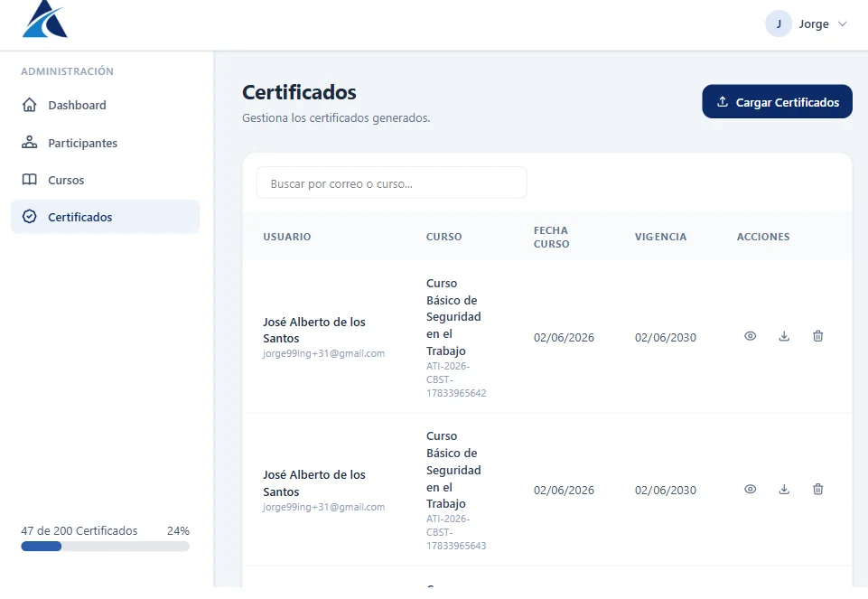Image resolution: width=868 pixels, height=599 pixels.
Task: Click the upload arrow icon in Cargar Certificados
Action: pyautogui.click(x=723, y=102)
